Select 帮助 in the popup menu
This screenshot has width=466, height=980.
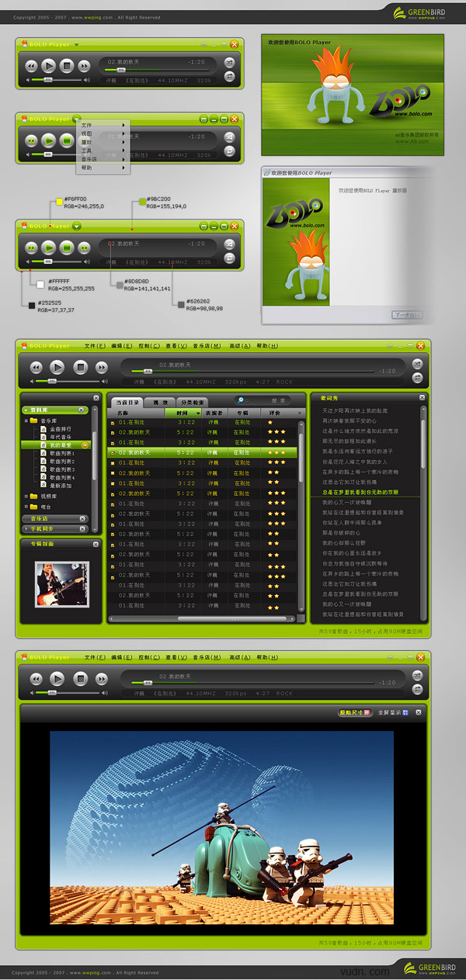[x=103, y=168]
